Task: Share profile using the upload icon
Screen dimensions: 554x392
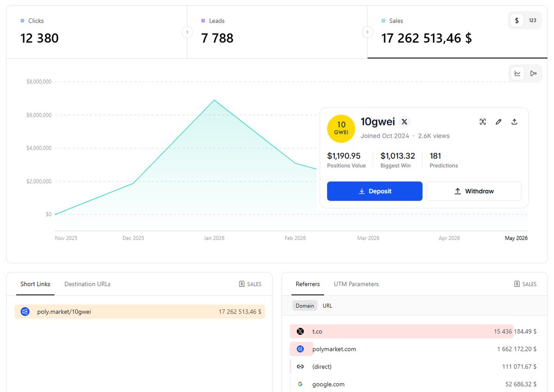Action: (514, 122)
